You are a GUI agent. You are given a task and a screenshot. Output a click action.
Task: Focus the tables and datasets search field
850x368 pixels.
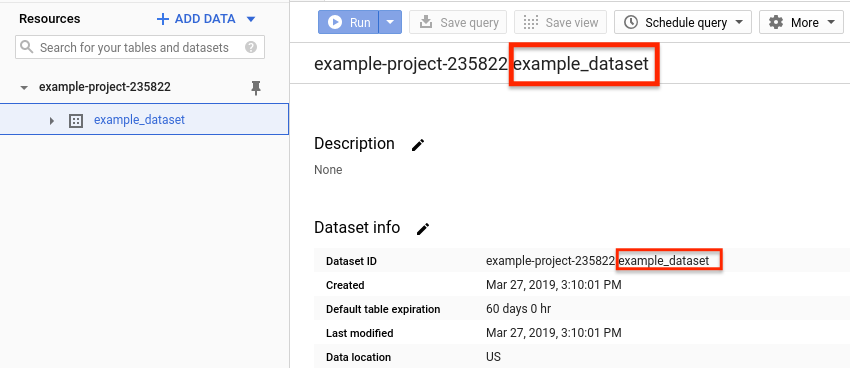click(x=140, y=47)
